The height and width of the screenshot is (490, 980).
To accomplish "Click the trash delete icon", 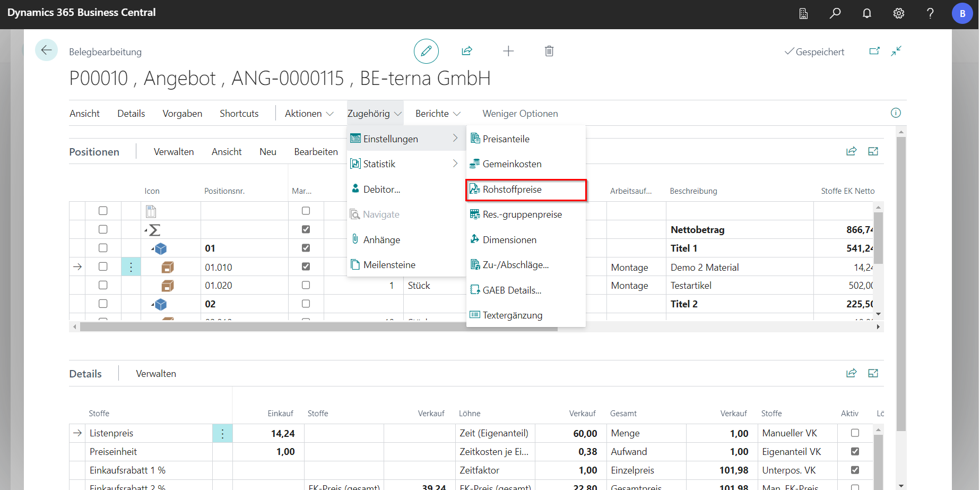I will (549, 51).
